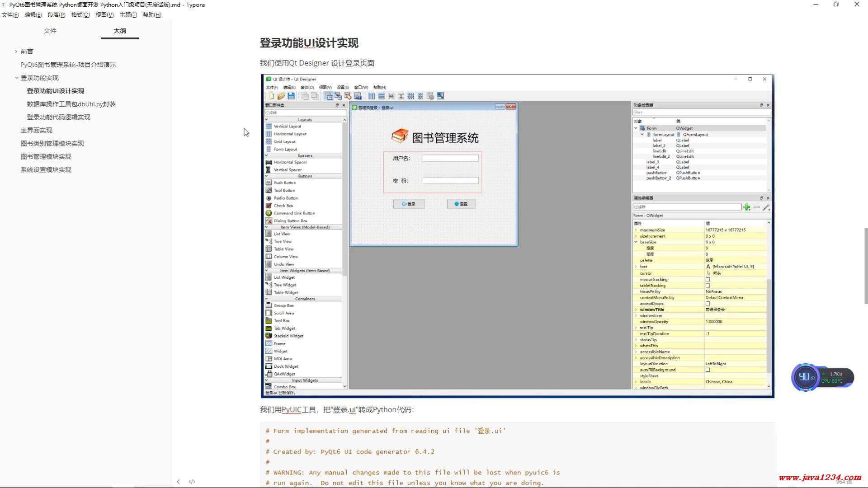Click 密码 input field in login form
Screen dimensions: 868x488
tap(450, 181)
